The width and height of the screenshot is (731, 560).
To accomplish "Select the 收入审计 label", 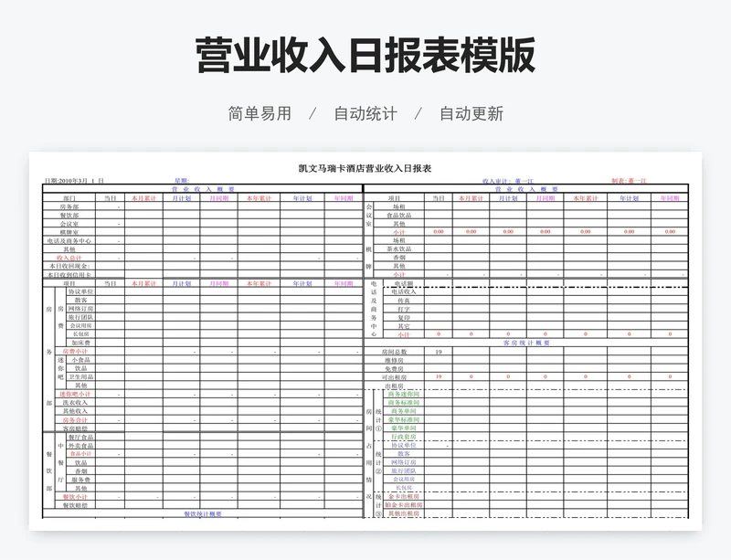I will click(508, 181).
